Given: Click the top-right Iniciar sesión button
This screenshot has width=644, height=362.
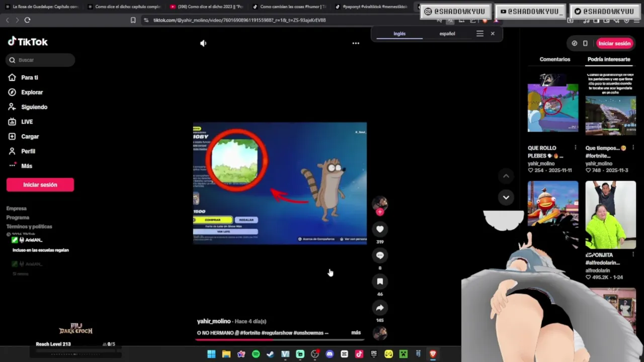Looking at the screenshot, I should (614, 43).
